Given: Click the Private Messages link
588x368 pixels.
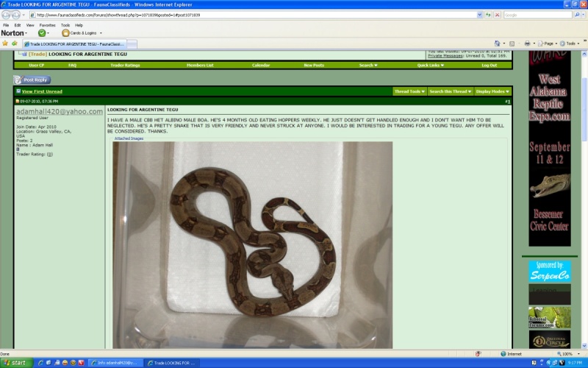Looking at the screenshot, I should [x=445, y=56].
